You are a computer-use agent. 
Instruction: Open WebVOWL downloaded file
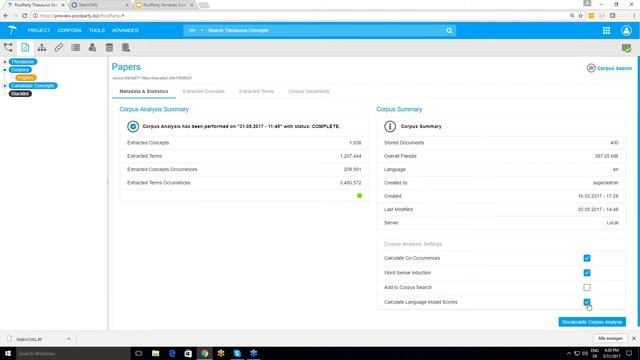pyautogui.click(x=29, y=339)
